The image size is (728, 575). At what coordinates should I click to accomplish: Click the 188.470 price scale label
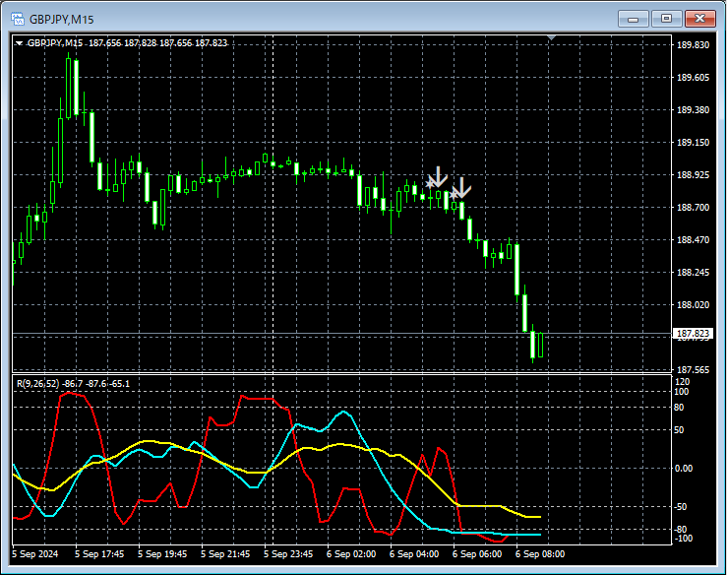pyautogui.click(x=694, y=240)
